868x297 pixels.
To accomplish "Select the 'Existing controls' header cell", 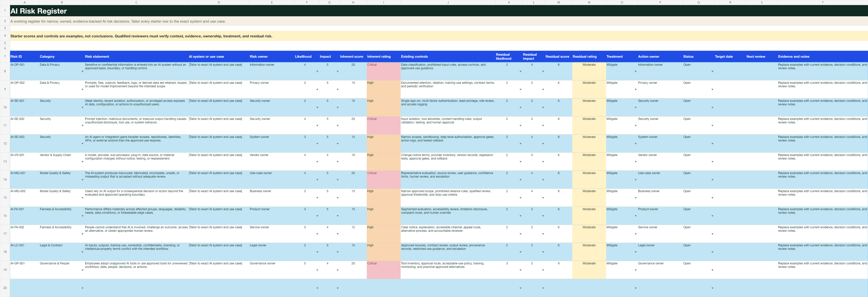I will coord(448,57).
